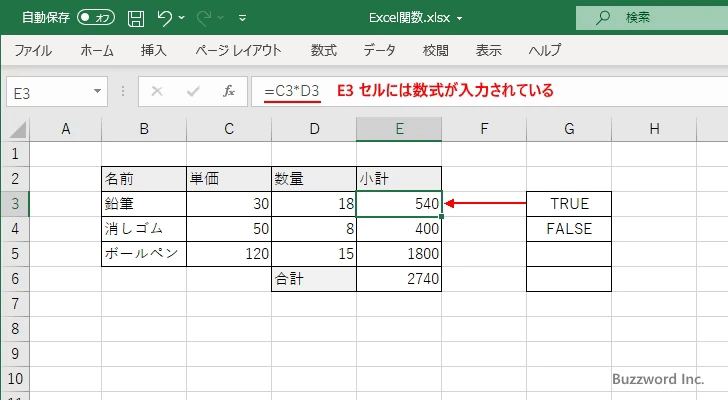Select row 3 header
The image size is (728, 400).
[15, 204]
